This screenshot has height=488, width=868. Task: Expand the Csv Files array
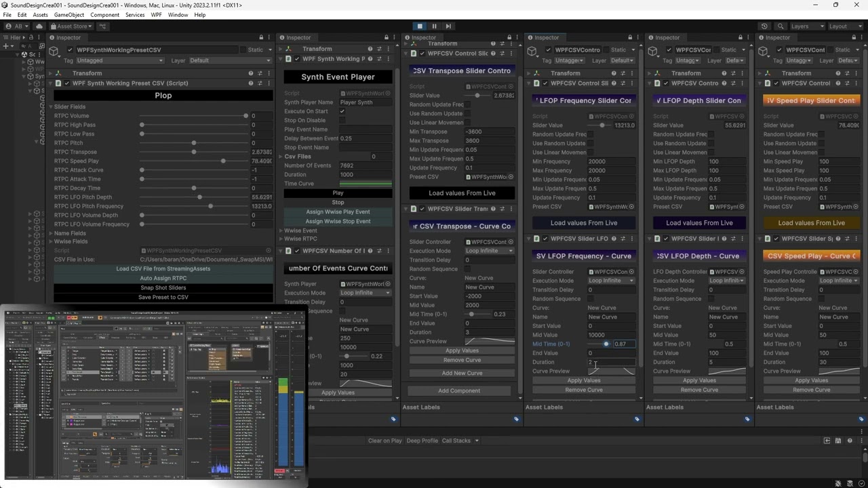[282, 157]
